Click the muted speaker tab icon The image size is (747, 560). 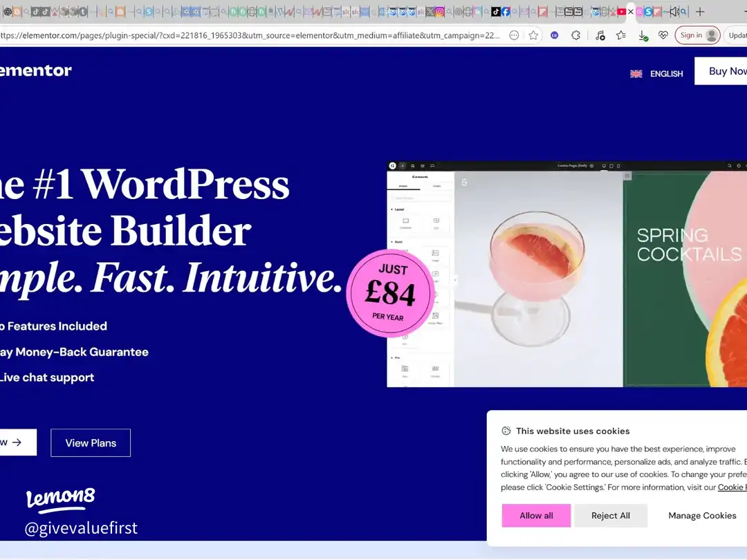(x=674, y=12)
